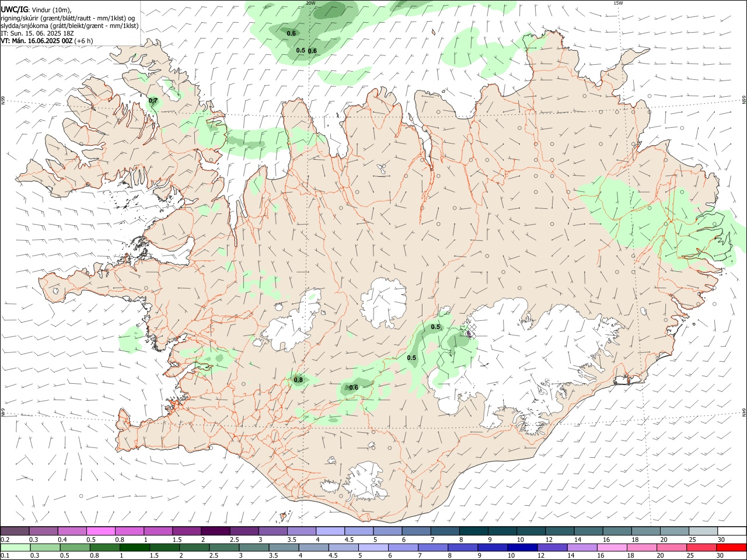Click the cross-hatched marker at the glacier edge

(x=472, y=331)
